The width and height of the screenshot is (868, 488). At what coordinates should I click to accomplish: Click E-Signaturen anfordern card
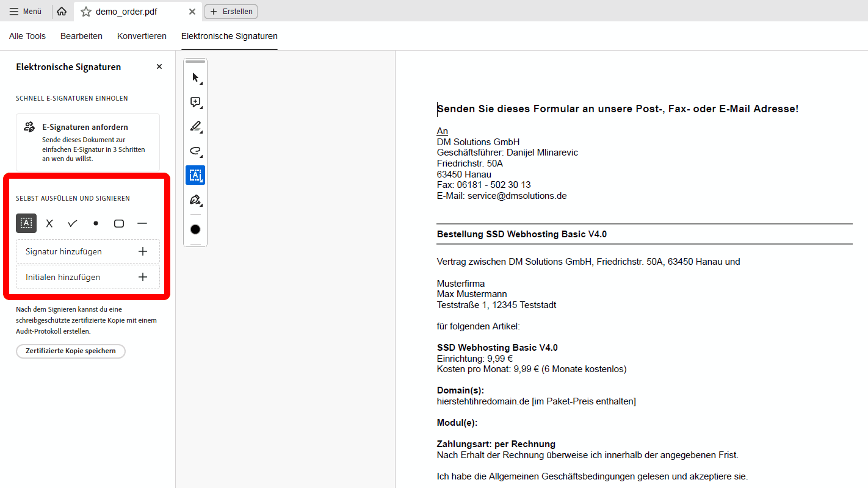click(88, 142)
